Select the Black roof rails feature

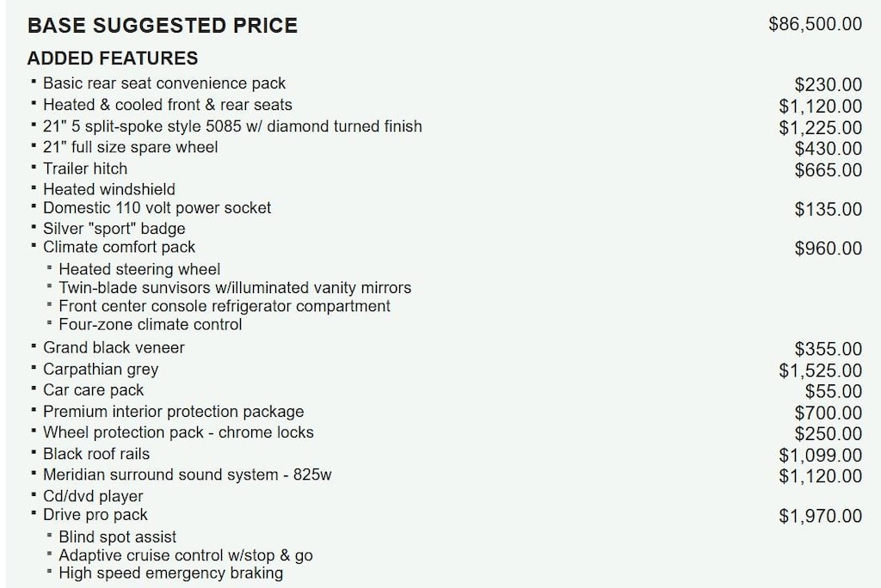(96, 454)
